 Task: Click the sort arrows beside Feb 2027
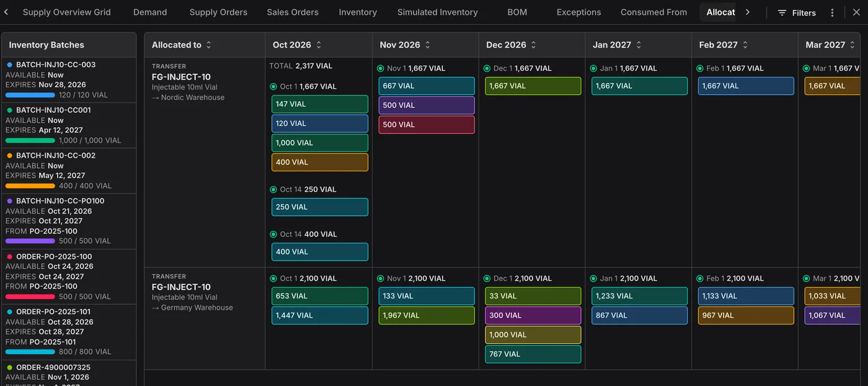(x=745, y=45)
